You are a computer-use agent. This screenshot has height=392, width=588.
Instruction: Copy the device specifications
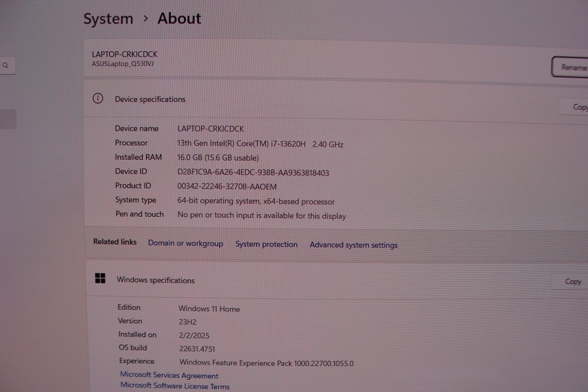574,107
